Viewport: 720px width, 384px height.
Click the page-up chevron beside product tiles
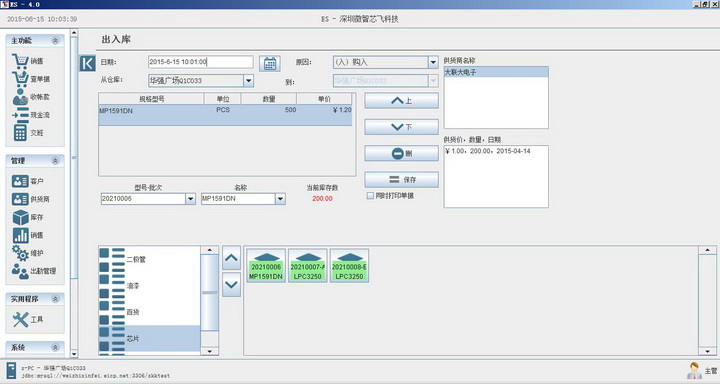[x=231, y=258]
